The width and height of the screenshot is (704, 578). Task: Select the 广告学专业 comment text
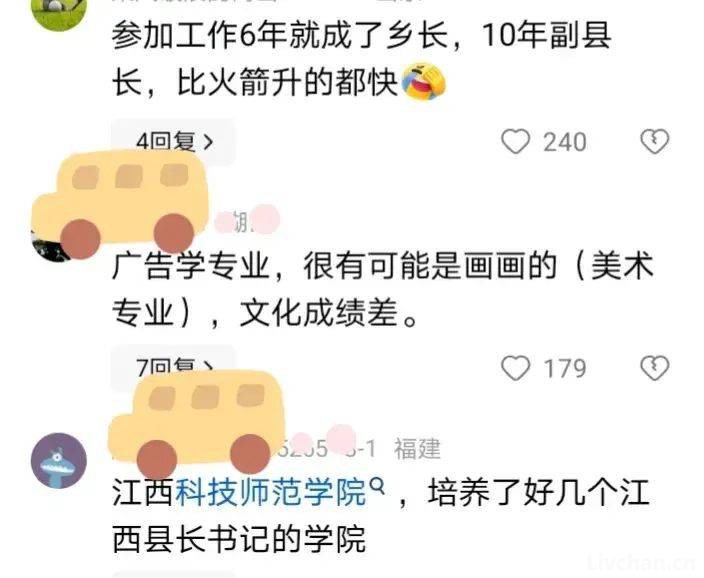click(382, 289)
